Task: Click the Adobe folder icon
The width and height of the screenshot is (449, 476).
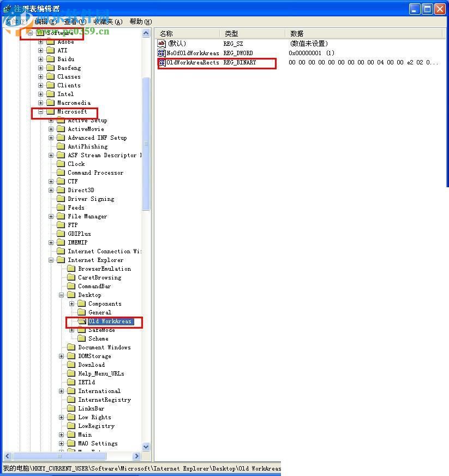Action: (51, 41)
